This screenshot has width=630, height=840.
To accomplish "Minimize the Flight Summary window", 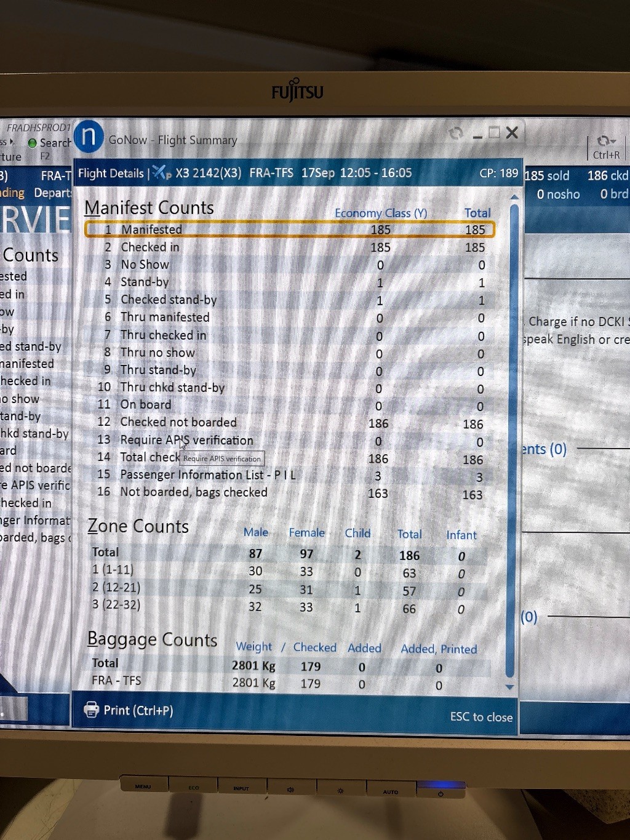I will (477, 135).
